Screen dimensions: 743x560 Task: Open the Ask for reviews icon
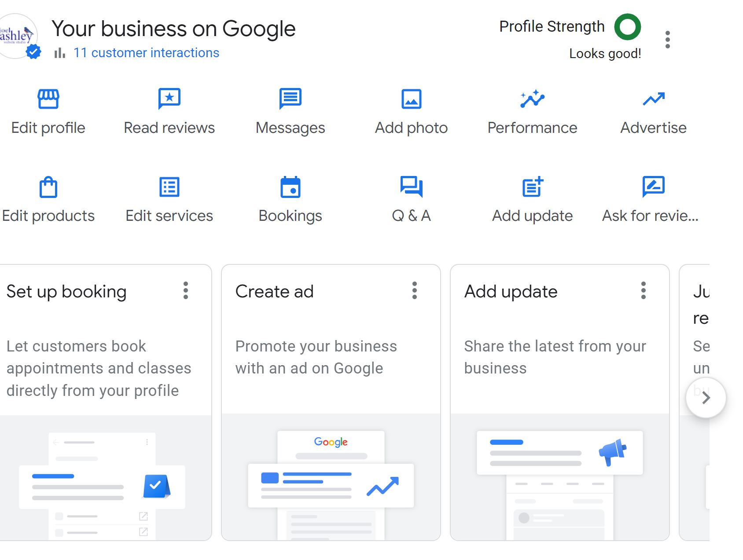click(x=653, y=187)
